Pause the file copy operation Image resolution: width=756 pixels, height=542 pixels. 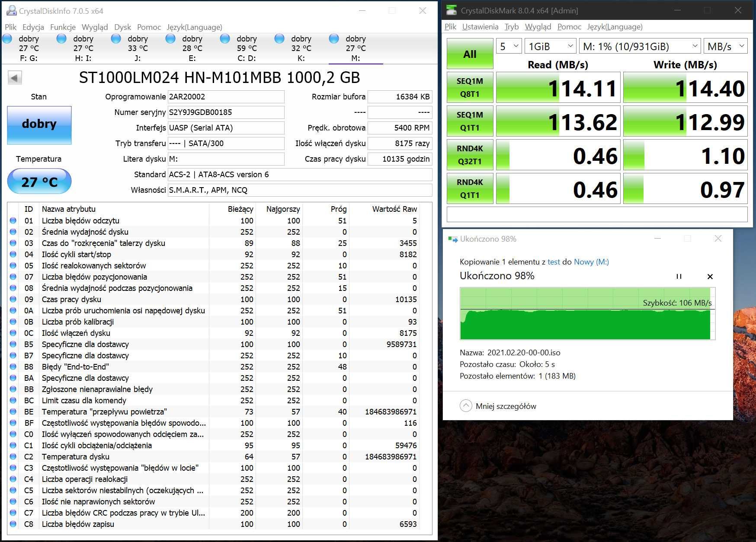[x=679, y=276]
